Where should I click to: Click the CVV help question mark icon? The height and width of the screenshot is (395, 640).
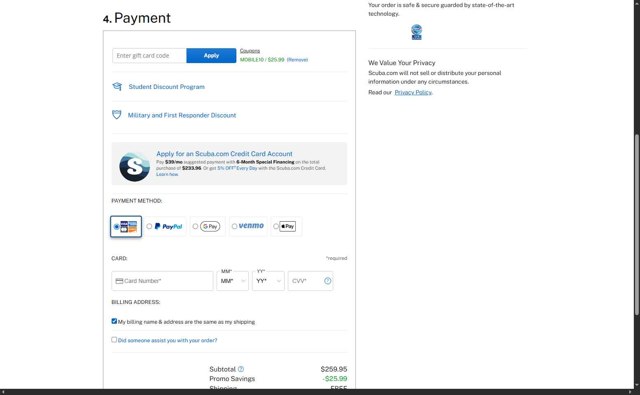coord(327,281)
